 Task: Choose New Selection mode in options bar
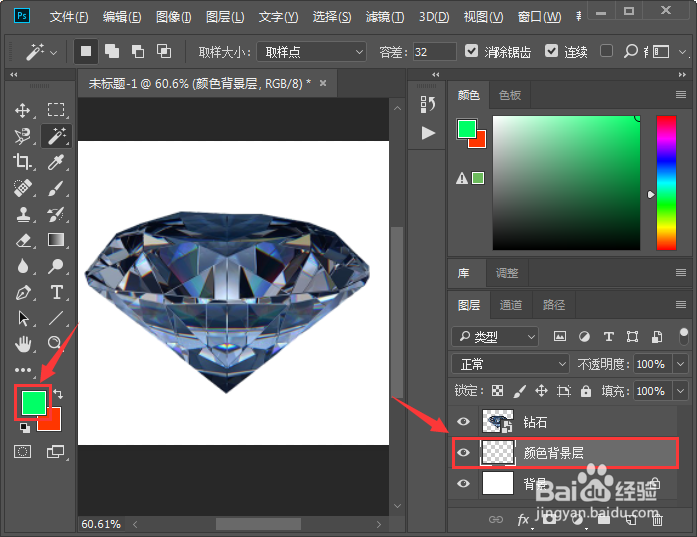[86, 51]
